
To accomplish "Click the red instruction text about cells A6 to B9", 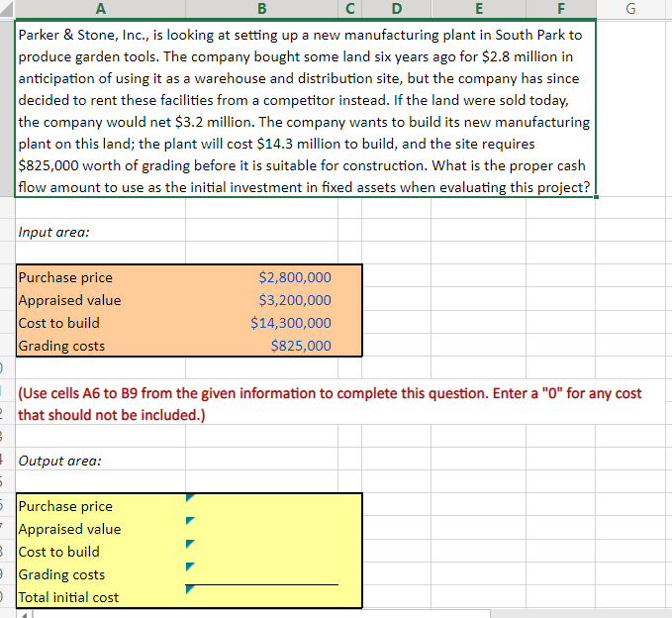I will (x=330, y=404).
